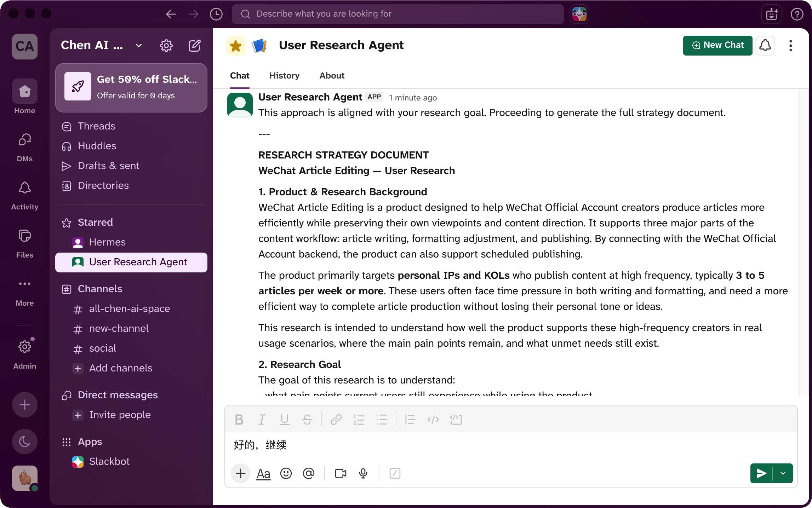The width and height of the screenshot is (812, 508).
Task: Open Drafts & sent
Action: [x=131, y=166]
